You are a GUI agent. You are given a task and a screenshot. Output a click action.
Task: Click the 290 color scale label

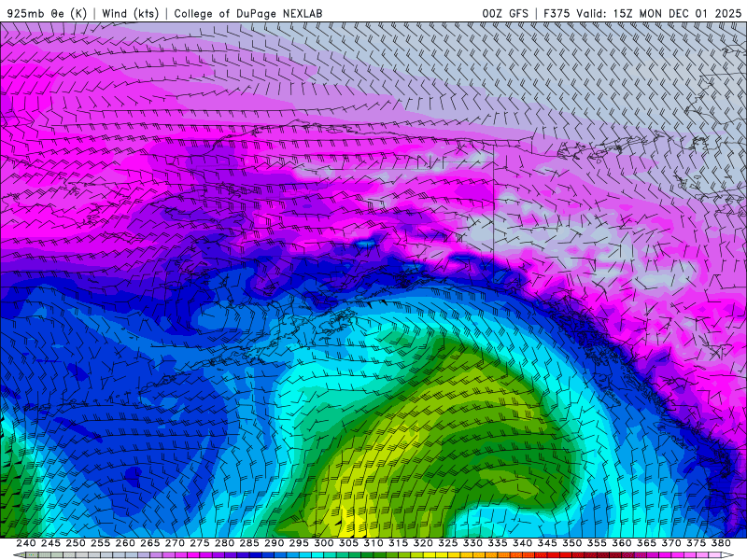coord(274,543)
